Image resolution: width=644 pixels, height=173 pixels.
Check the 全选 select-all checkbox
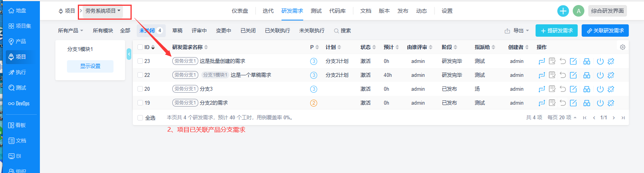[x=140, y=117]
